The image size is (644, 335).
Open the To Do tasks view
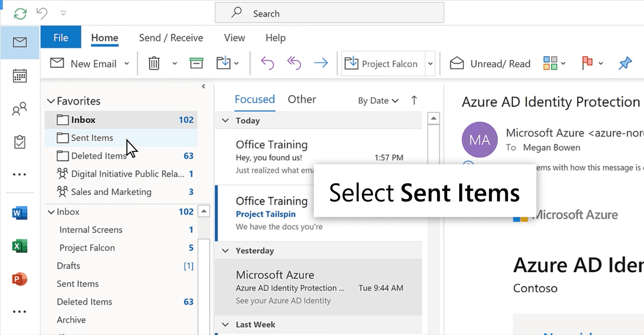pos(20,142)
